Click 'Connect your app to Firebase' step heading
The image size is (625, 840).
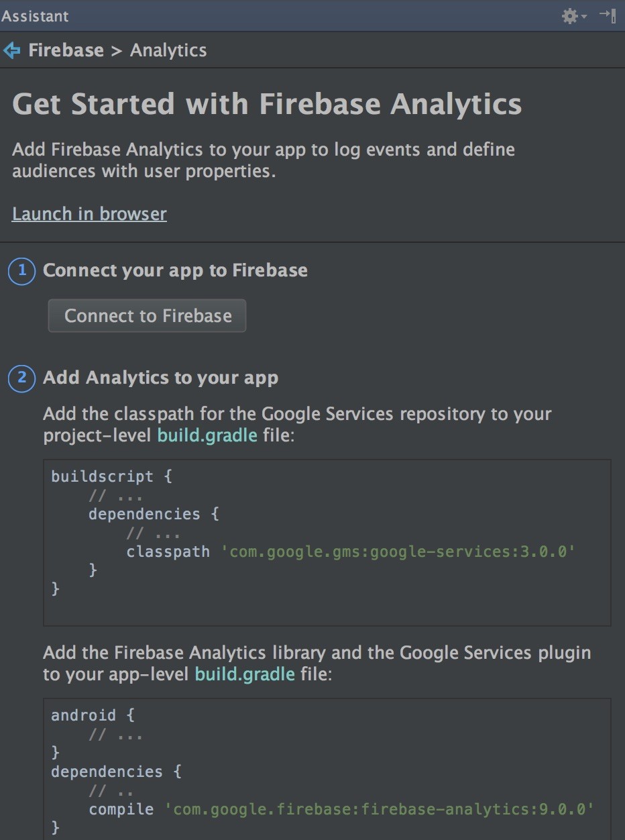click(175, 270)
